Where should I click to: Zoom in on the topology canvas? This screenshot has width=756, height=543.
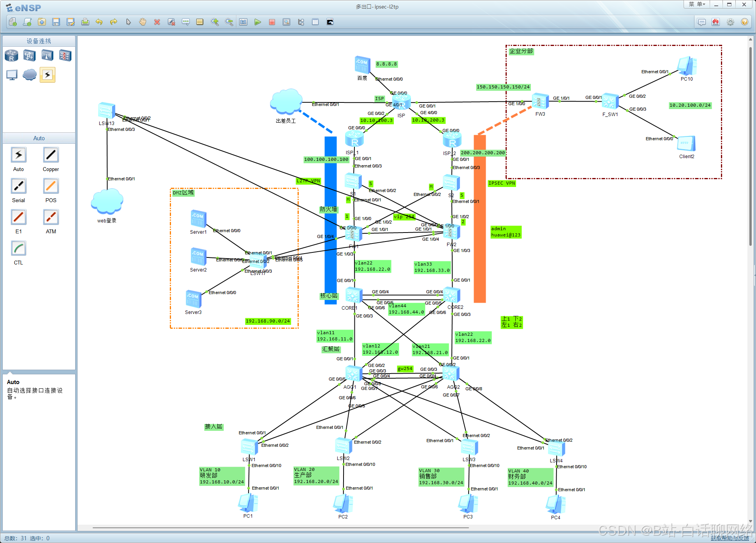(215, 22)
